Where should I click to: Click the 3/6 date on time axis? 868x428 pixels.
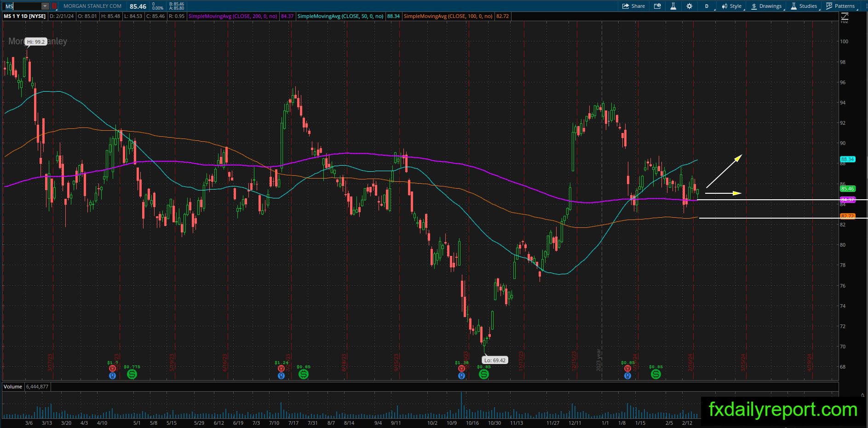pos(29,423)
